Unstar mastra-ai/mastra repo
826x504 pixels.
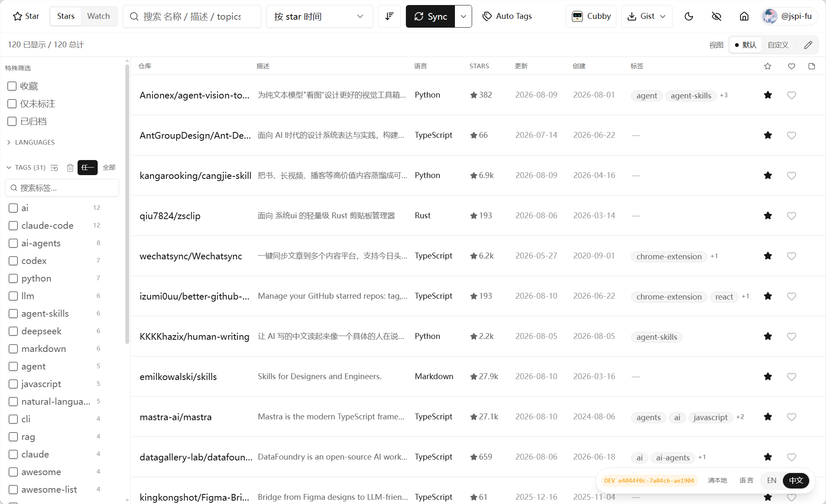[768, 417]
